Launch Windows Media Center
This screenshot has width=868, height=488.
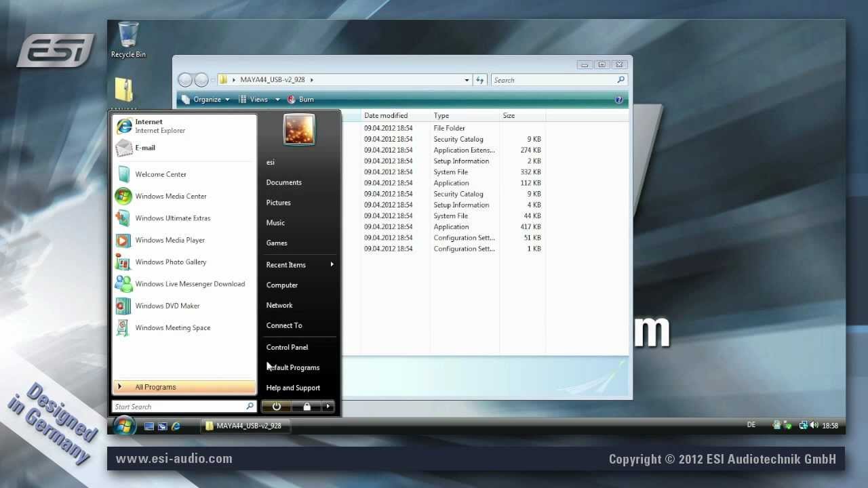(184, 196)
